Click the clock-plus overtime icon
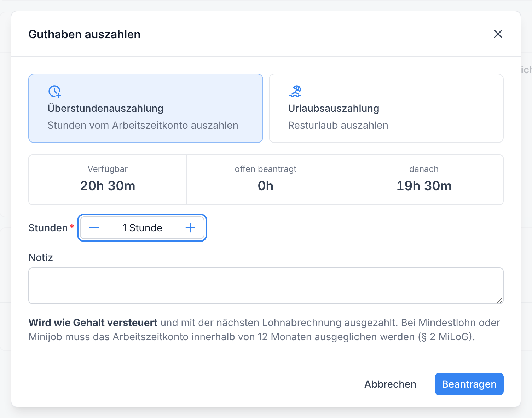Image resolution: width=532 pixels, height=418 pixels. click(x=55, y=91)
